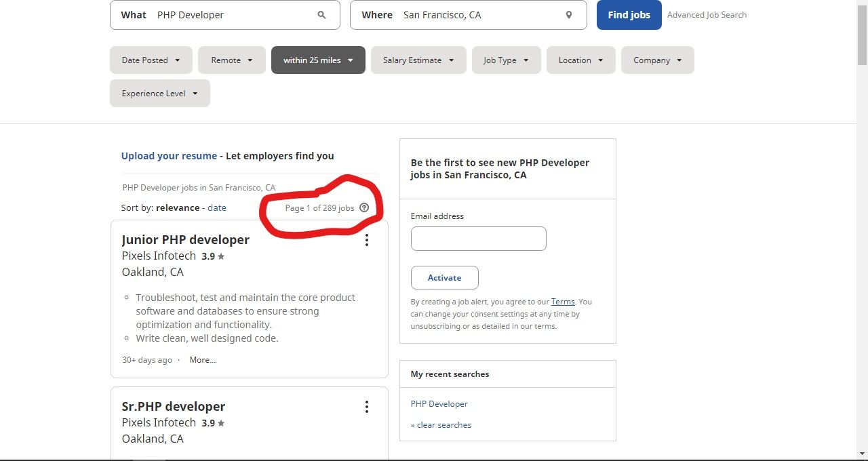This screenshot has height=461, width=868.
Task: Expand the Date Posted filter
Action: [151, 60]
